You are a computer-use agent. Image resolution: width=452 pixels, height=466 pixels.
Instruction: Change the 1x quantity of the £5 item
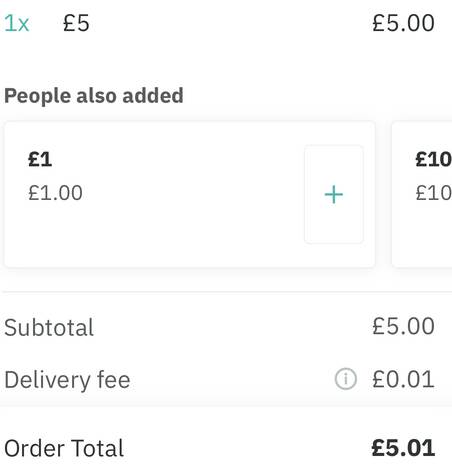click(17, 23)
